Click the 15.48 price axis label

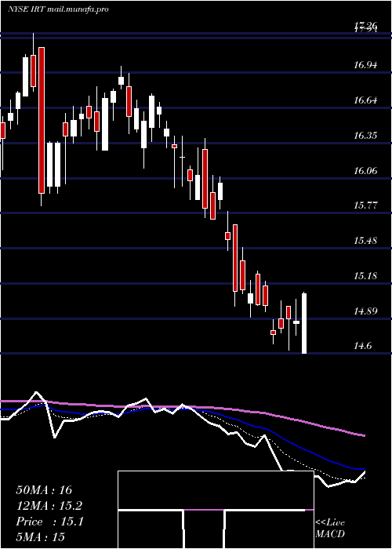365,241
